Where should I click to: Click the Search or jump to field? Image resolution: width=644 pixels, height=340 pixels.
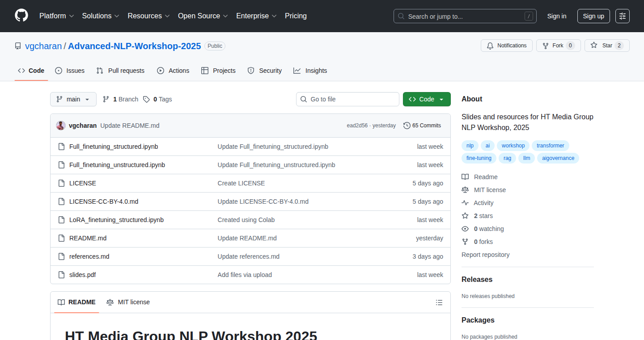pyautogui.click(x=465, y=16)
